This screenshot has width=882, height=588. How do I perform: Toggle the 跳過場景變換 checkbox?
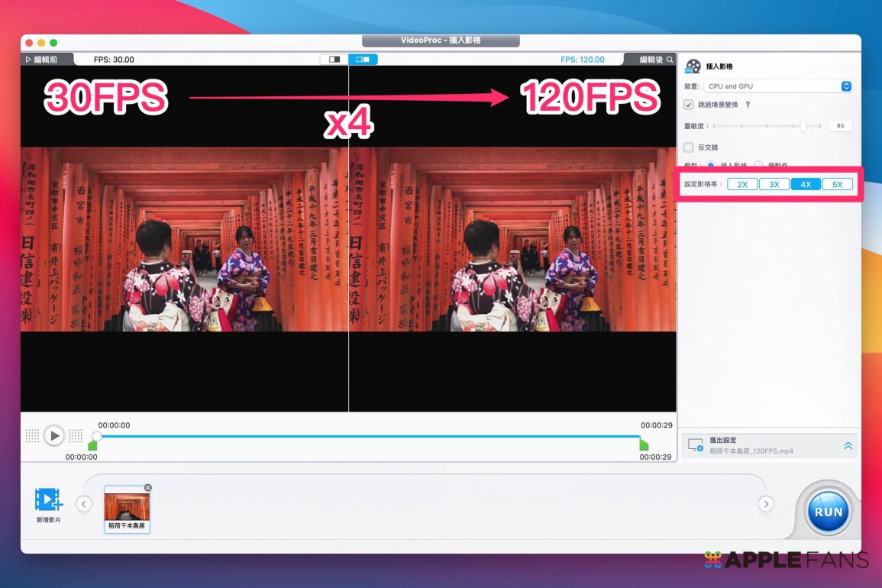689,105
